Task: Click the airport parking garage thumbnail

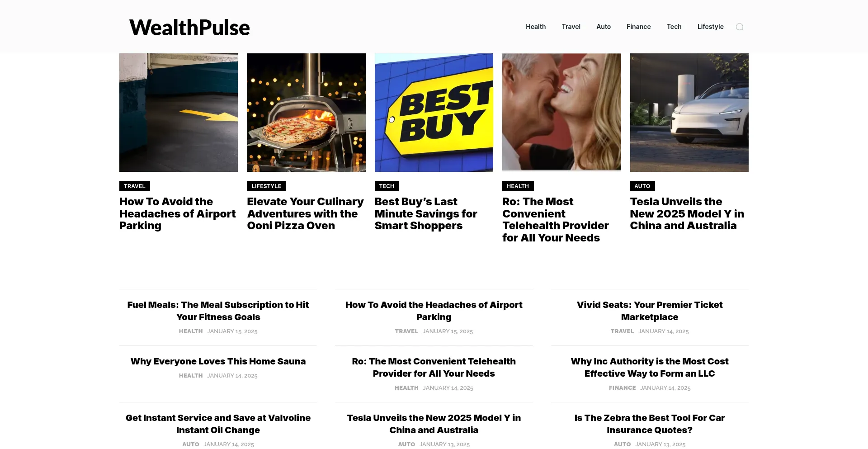Action: pos(179,113)
